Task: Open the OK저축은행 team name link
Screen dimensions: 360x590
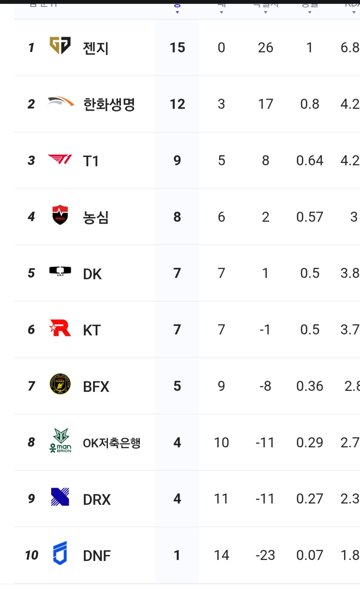Action: 111,443
